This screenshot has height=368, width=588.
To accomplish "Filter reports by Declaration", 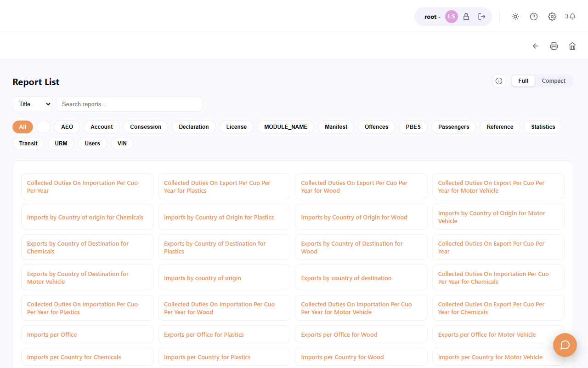I will pyautogui.click(x=194, y=127).
